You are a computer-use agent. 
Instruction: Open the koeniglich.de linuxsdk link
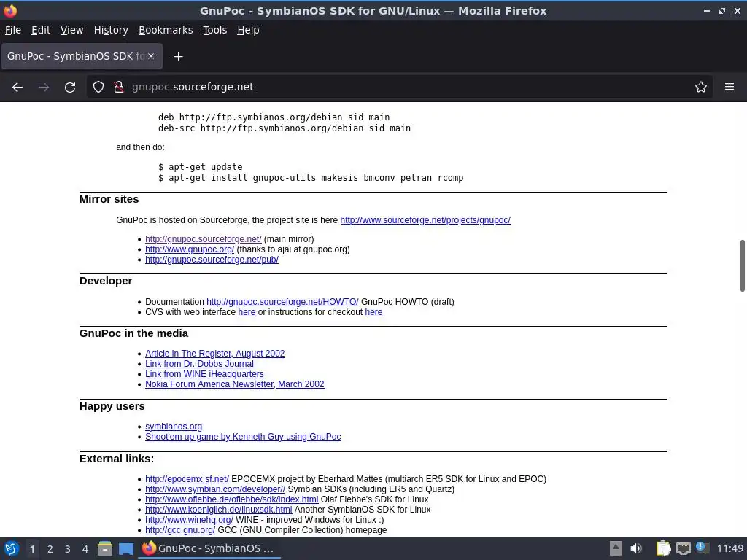point(219,510)
